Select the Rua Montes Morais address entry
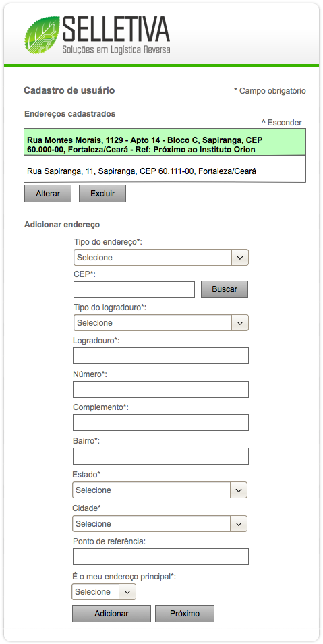This screenshot has height=644, width=323. (x=165, y=142)
